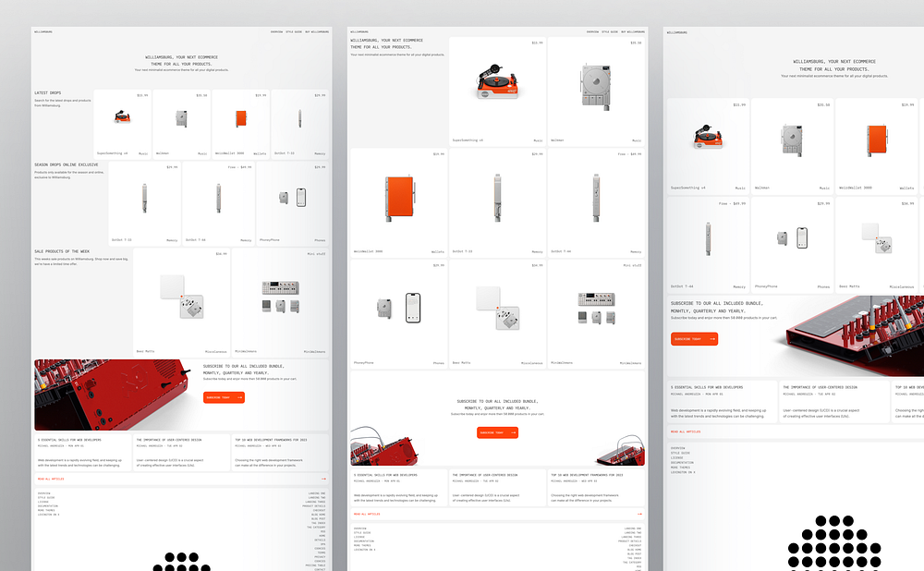924x571 pixels.
Task: Open Beez Matts card in right mockup
Action: [x=877, y=245]
